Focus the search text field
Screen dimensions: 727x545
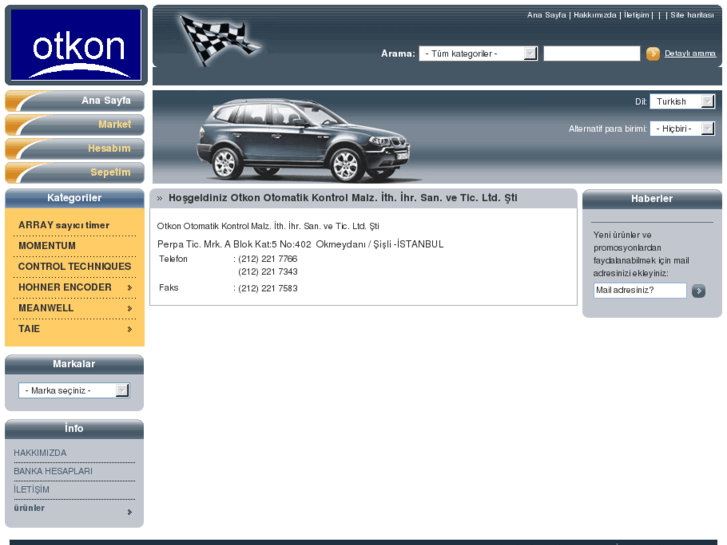[x=592, y=54]
